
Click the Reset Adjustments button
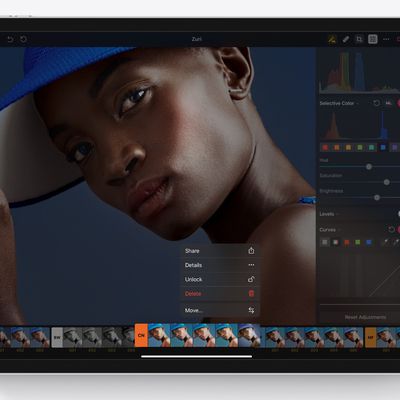tap(365, 317)
